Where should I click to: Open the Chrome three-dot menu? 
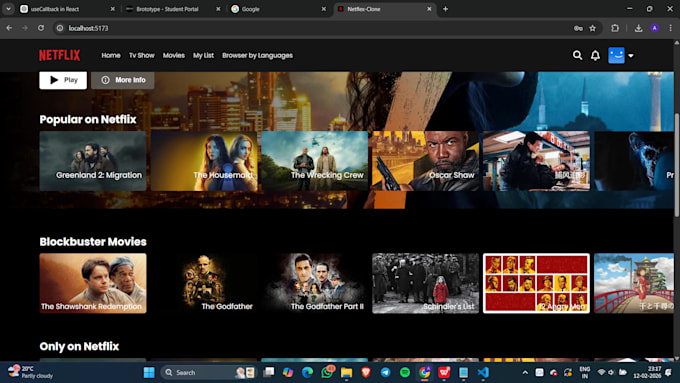[670, 28]
